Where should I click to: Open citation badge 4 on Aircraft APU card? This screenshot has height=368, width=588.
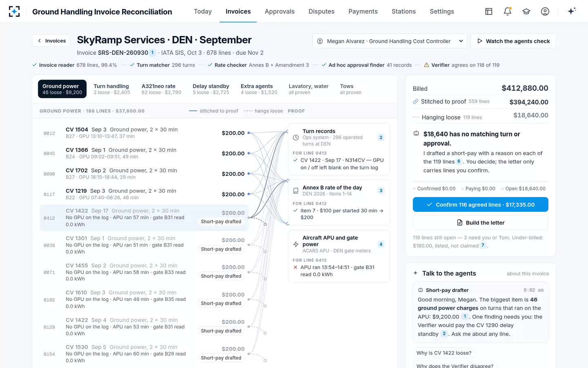tap(381, 244)
